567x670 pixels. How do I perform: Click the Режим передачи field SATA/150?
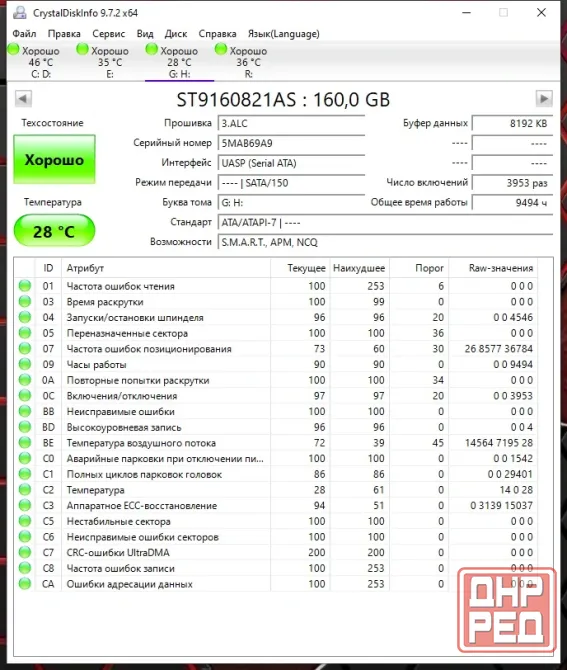pos(291,183)
